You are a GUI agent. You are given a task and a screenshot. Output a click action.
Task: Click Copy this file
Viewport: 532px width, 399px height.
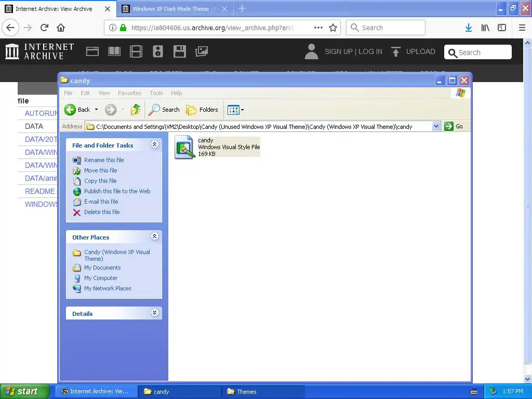(100, 181)
